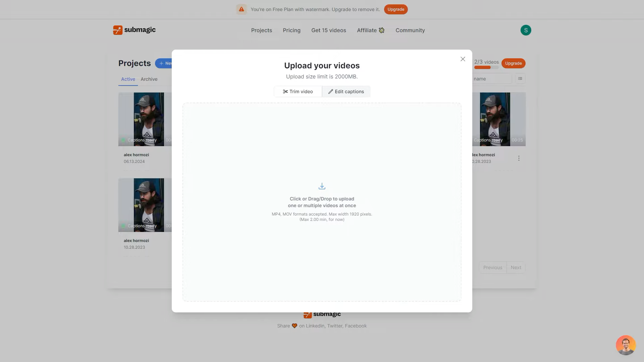This screenshot has width=644, height=362.
Task: Go to the Community page
Action: (x=410, y=30)
